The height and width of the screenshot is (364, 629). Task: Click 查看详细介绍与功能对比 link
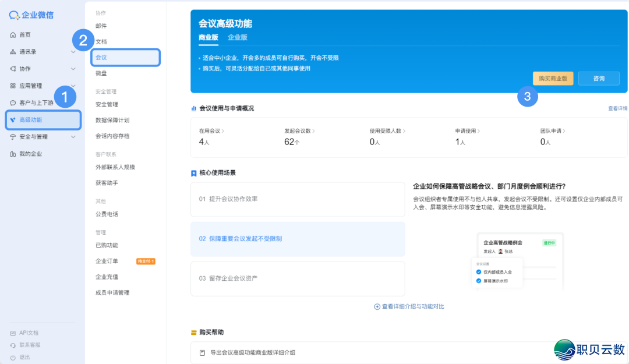pos(408,305)
